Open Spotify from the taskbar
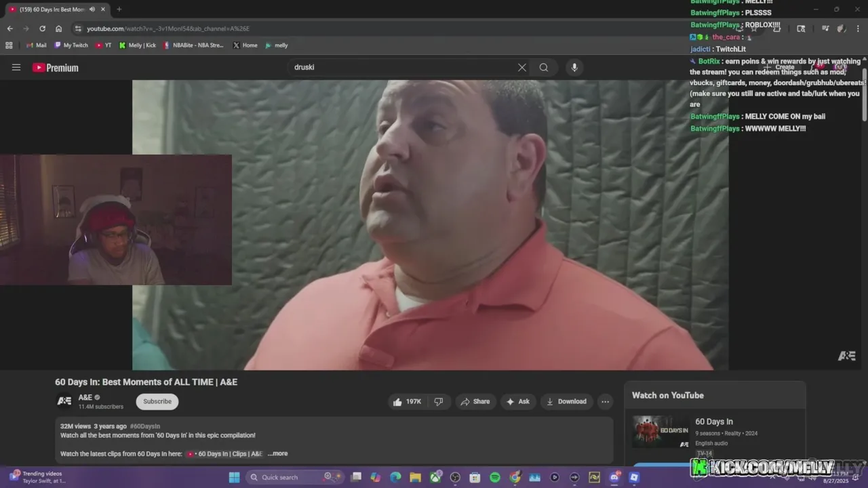The height and width of the screenshot is (488, 868). [495, 477]
